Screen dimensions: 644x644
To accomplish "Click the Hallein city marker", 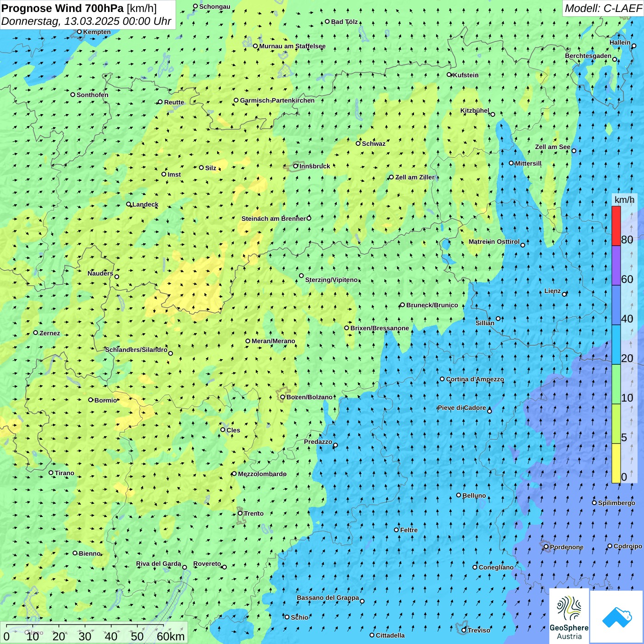I will point(634,46).
